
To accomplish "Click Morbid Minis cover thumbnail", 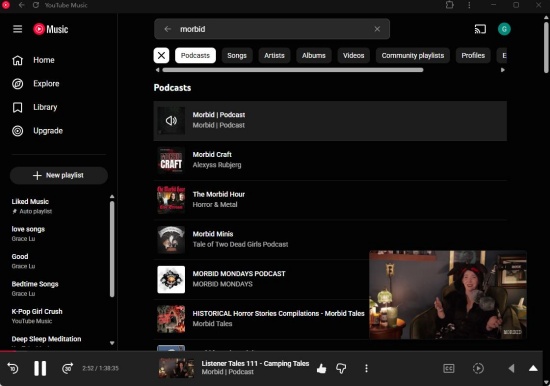I will coord(171,240).
